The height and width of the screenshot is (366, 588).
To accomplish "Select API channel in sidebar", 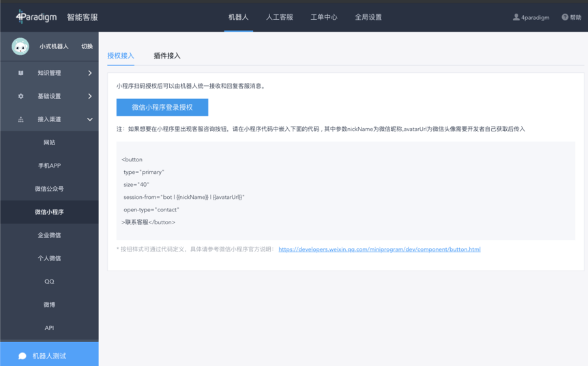I will coord(49,328).
